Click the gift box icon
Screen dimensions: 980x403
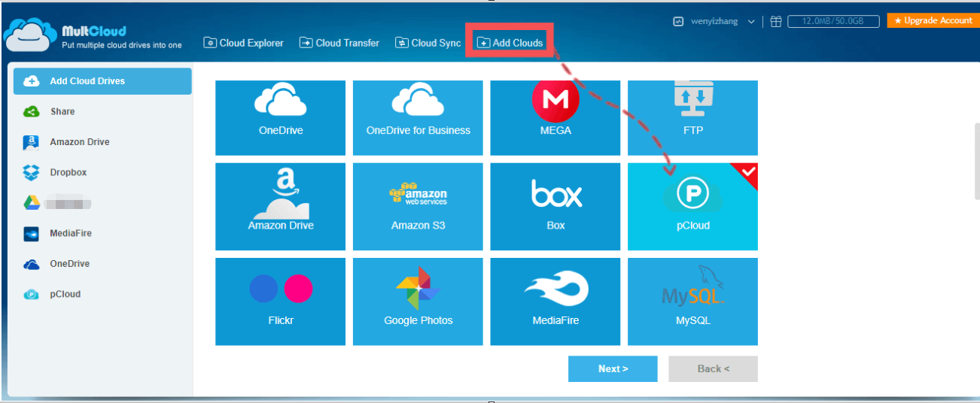(x=776, y=22)
